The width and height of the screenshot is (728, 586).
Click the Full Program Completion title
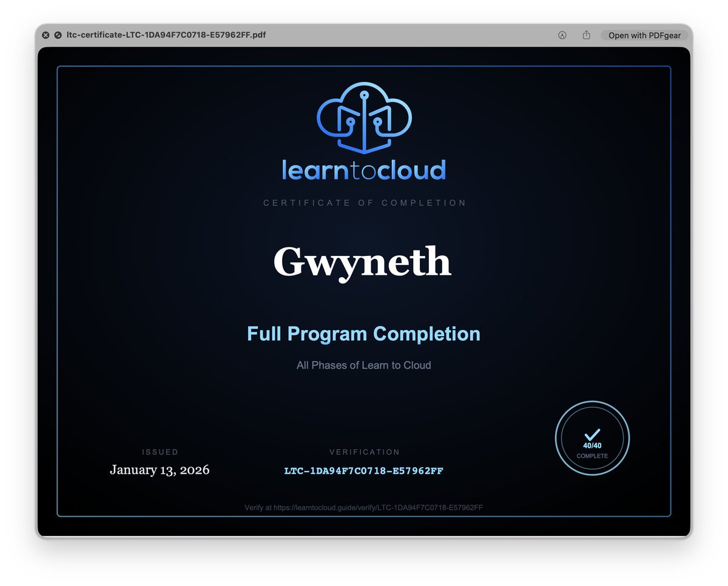point(363,334)
